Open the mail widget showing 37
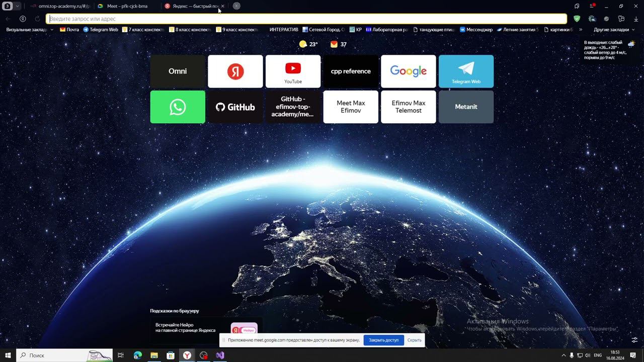 click(339, 44)
